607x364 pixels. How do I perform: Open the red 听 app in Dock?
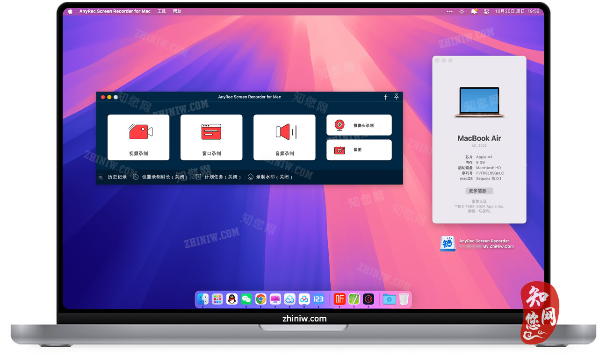tap(340, 299)
